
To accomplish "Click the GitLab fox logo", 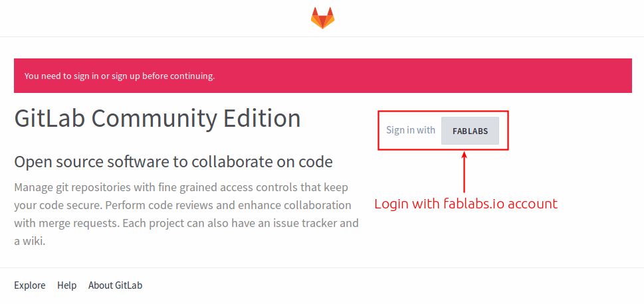I will click(322, 18).
